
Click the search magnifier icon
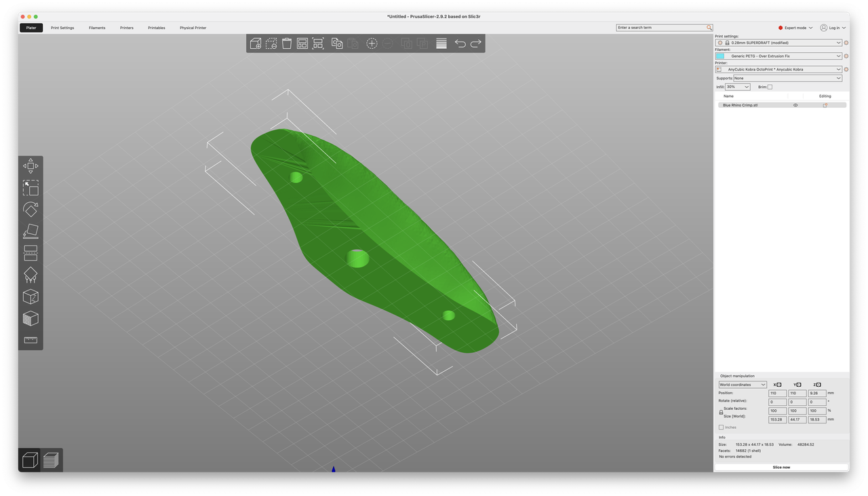click(x=709, y=28)
